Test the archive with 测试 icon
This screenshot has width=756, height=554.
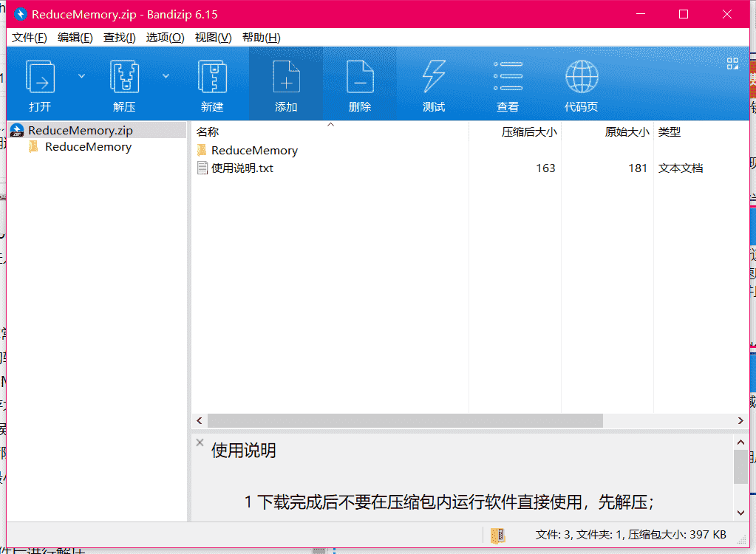(434, 77)
